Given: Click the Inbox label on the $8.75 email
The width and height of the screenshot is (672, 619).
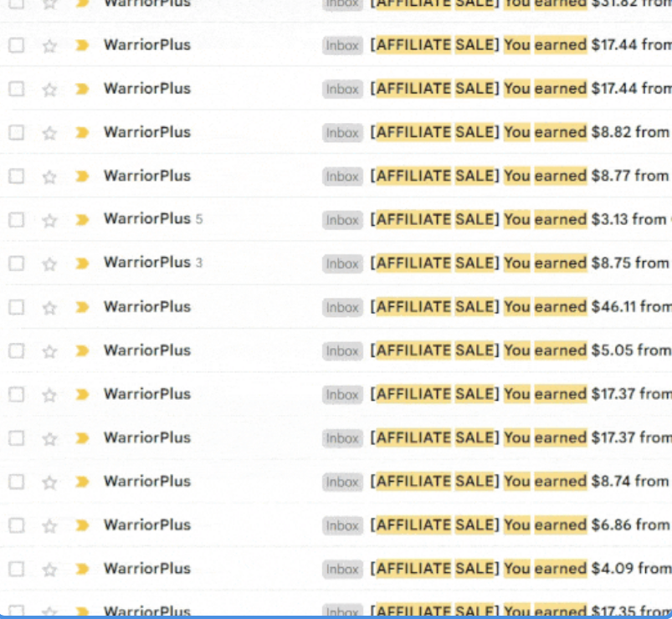Looking at the screenshot, I should [x=342, y=263].
